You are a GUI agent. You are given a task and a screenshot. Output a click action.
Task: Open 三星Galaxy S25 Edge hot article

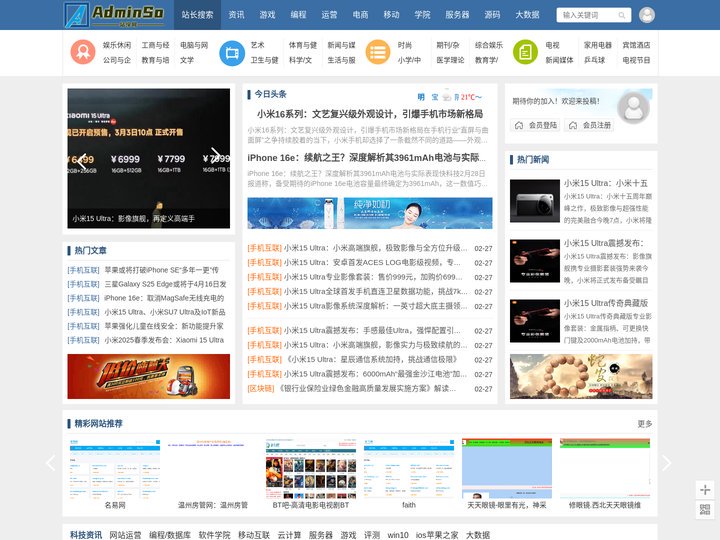click(165, 284)
